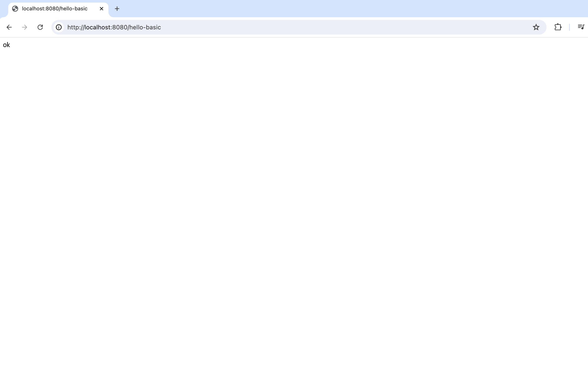The height and width of the screenshot is (369, 588).
Task: Click empty space inside the address bar
Action: pyautogui.click(x=342, y=27)
